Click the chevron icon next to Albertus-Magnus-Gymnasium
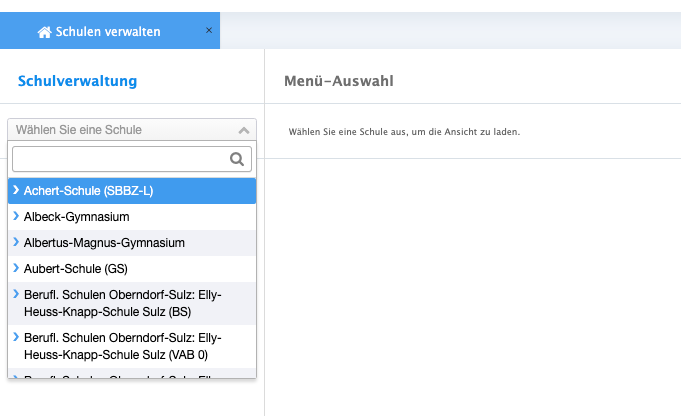The height and width of the screenshot is (416, 681). (16, 241)
